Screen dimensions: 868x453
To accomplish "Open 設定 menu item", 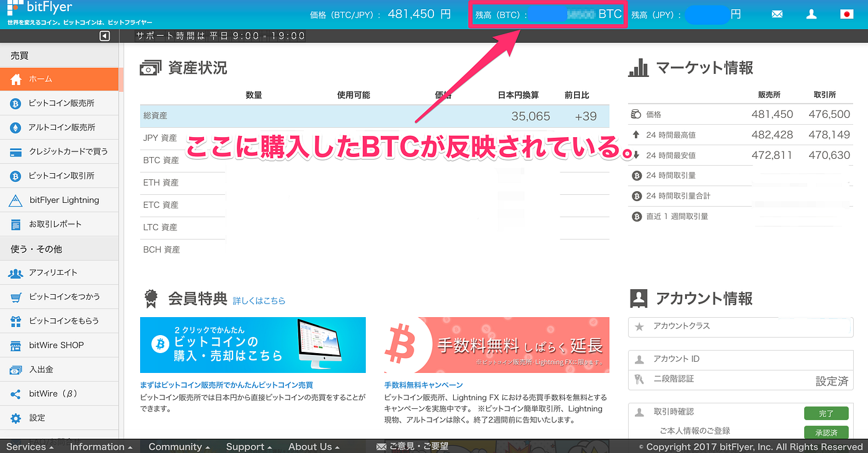I will tap(59, 418).
